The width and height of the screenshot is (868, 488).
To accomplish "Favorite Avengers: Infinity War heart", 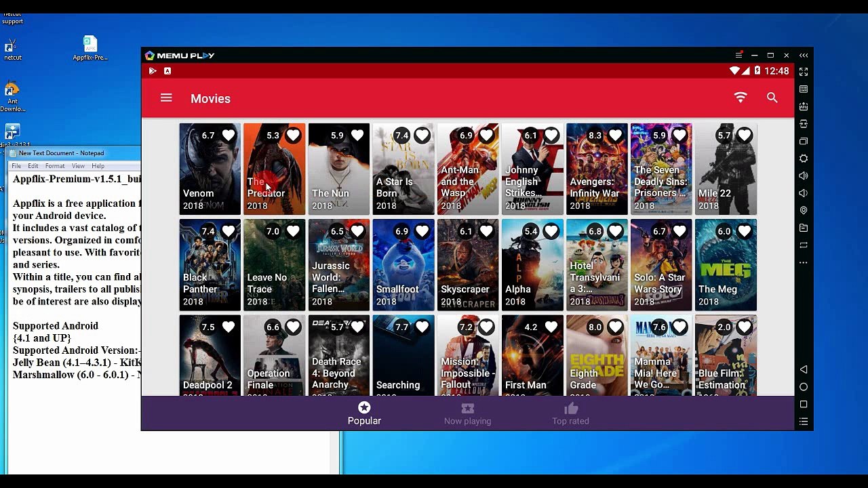I will [615, 136].
